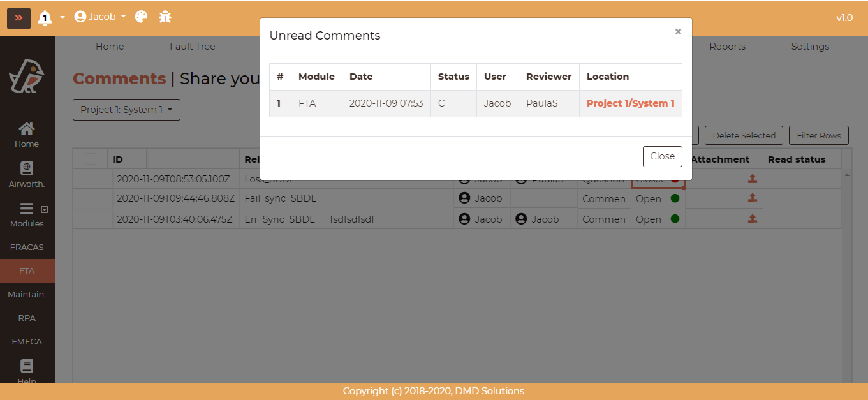This screenshot has height=400, width=868.
Task: Open Airworth. module in sidebar
Action: pyautogui.click(x=27, y=175)
